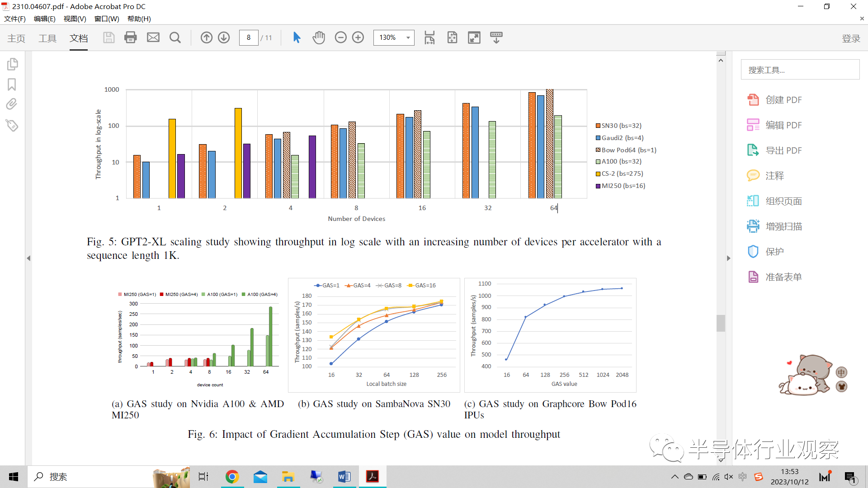
Task: Open the 文件(F) menu
Action: tap(15, 19)
